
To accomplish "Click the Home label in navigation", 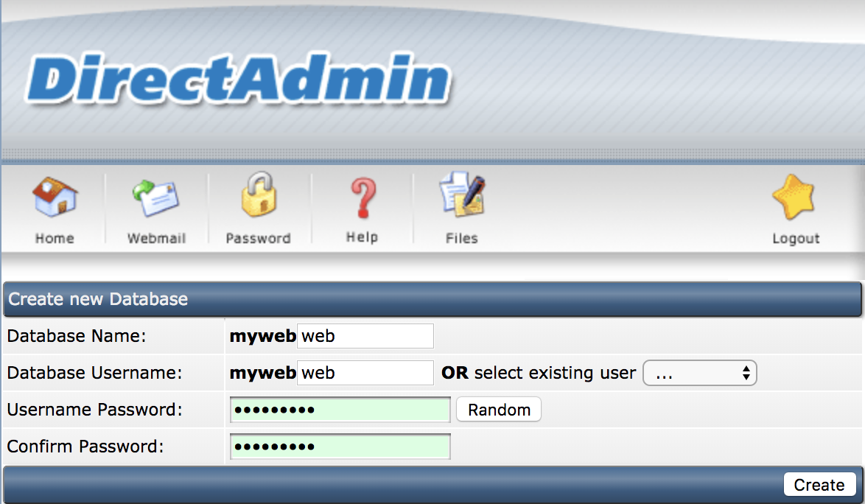I will (55, 238).
